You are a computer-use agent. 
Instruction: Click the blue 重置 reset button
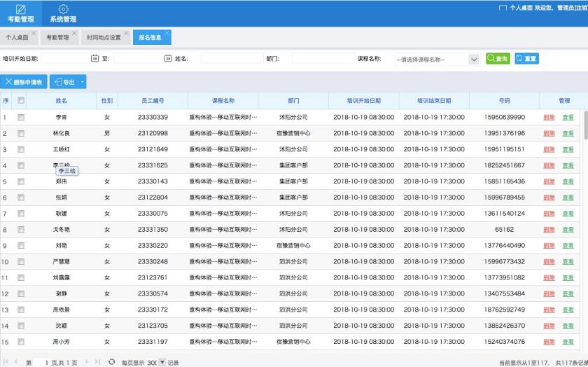(526, 59)
